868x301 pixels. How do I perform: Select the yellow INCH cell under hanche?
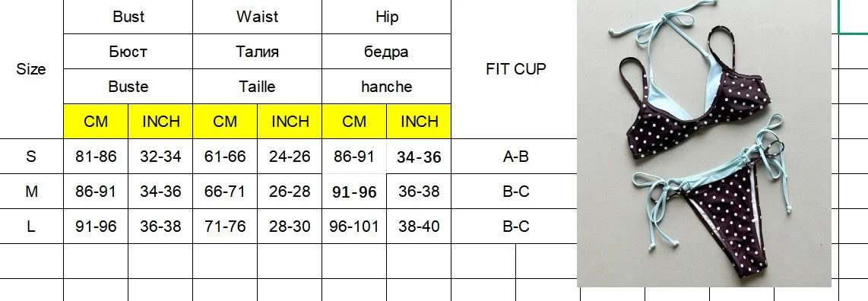pyautogui.click(x=419, y=121)
